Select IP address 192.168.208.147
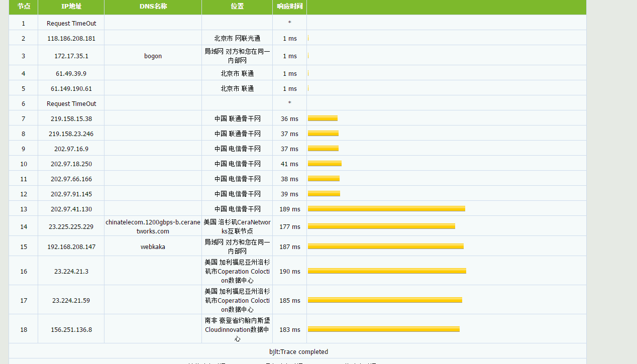Screen dimensions: 637x364 click(x=71, y=247)
